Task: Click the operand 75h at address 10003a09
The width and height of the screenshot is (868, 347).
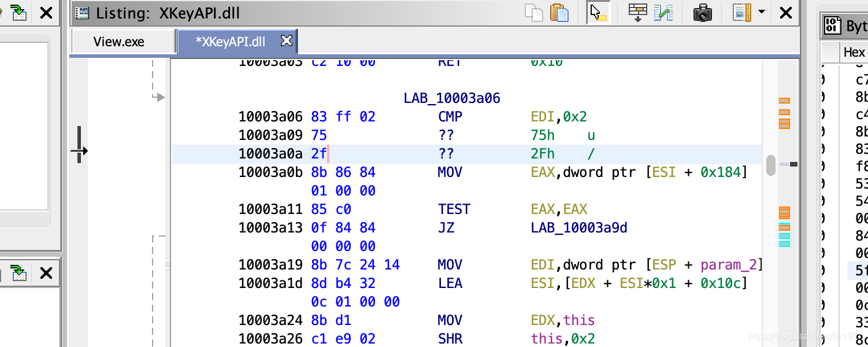Action: [x=543, y=135]
